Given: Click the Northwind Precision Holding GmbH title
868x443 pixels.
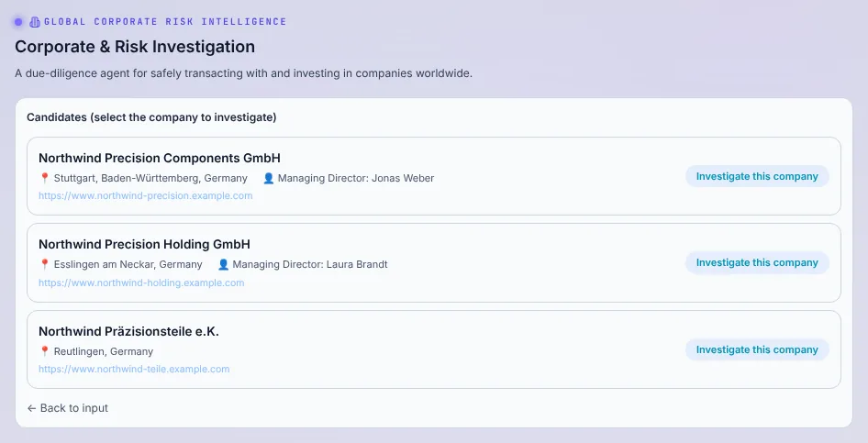Looking at the screenshot, I should [x=144, y=245].
